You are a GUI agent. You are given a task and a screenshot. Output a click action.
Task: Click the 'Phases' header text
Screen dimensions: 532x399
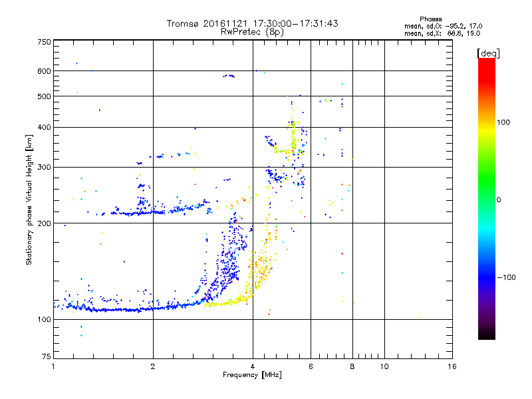pos(430,19)
